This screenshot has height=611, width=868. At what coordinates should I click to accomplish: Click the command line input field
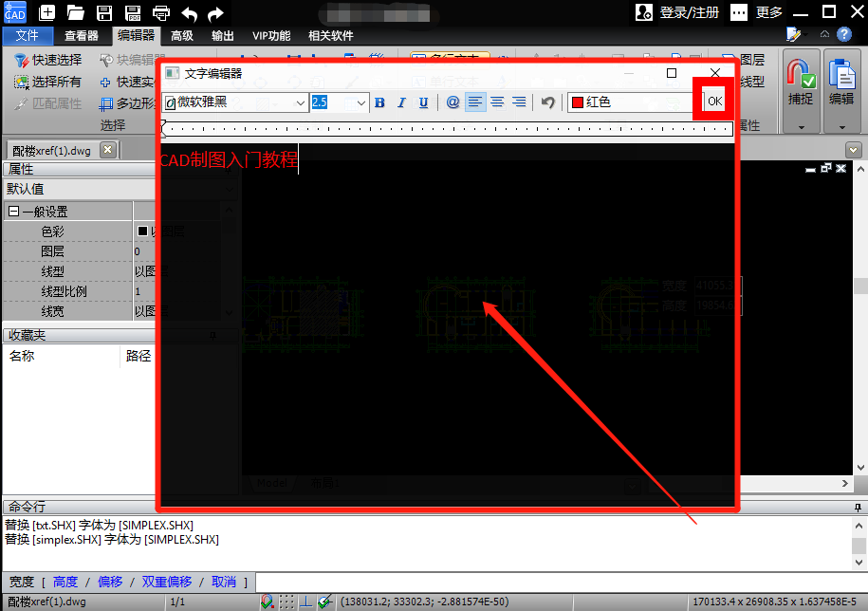tap(562, 583)
